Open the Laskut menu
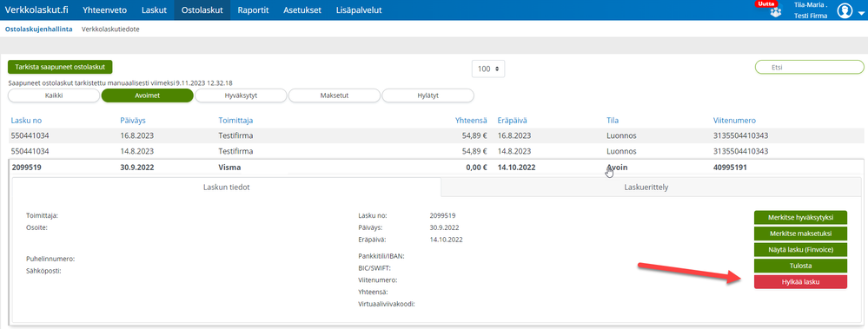Screen dimensions: 868x329 pos(154,10)
